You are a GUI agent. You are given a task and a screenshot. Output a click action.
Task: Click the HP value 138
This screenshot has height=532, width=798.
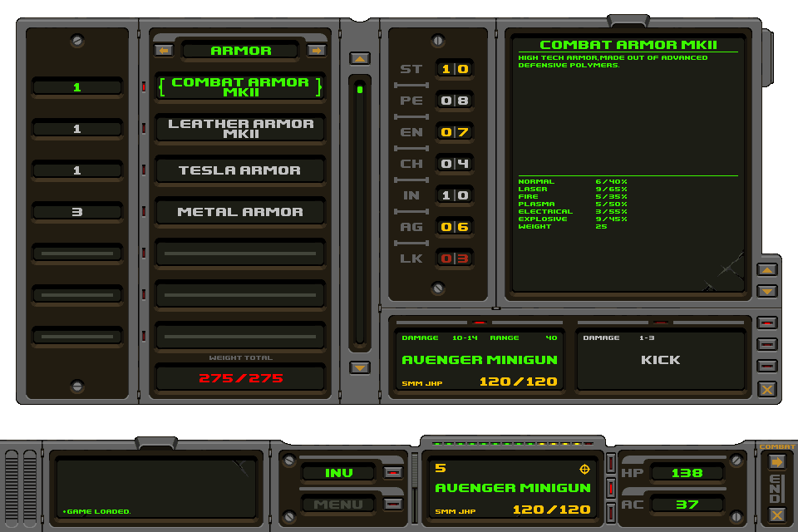tap(687, 473)
